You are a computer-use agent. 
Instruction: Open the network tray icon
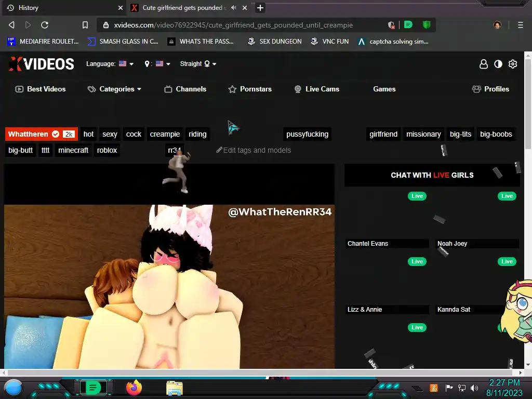pyautogui.click(x=462, y=388)
